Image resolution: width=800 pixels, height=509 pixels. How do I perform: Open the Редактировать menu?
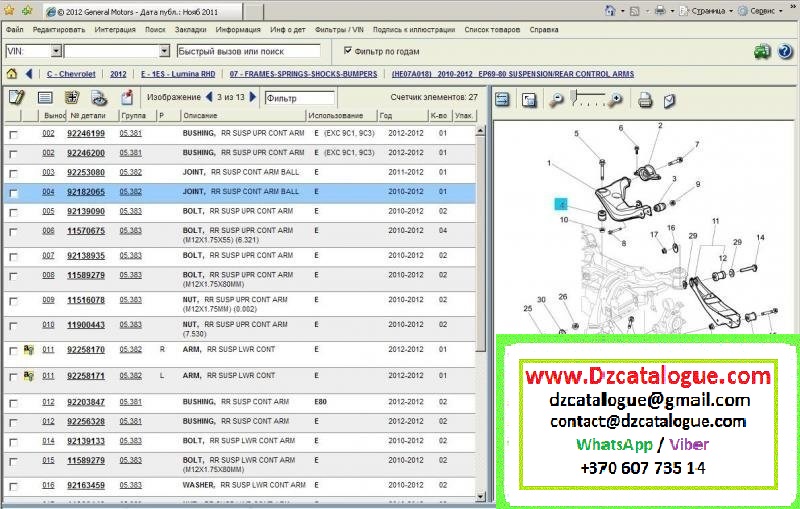point(59,30)
